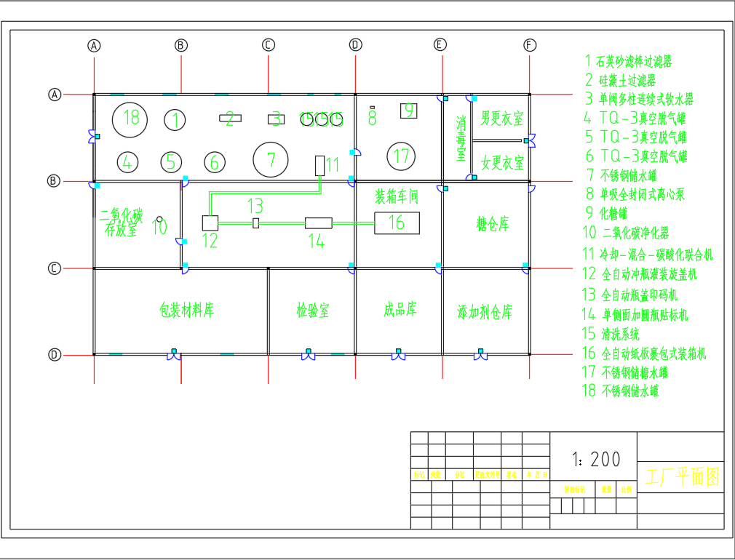Select room label 男更衣室
Viewport: 735px width, 560px height.
point(501,118)
